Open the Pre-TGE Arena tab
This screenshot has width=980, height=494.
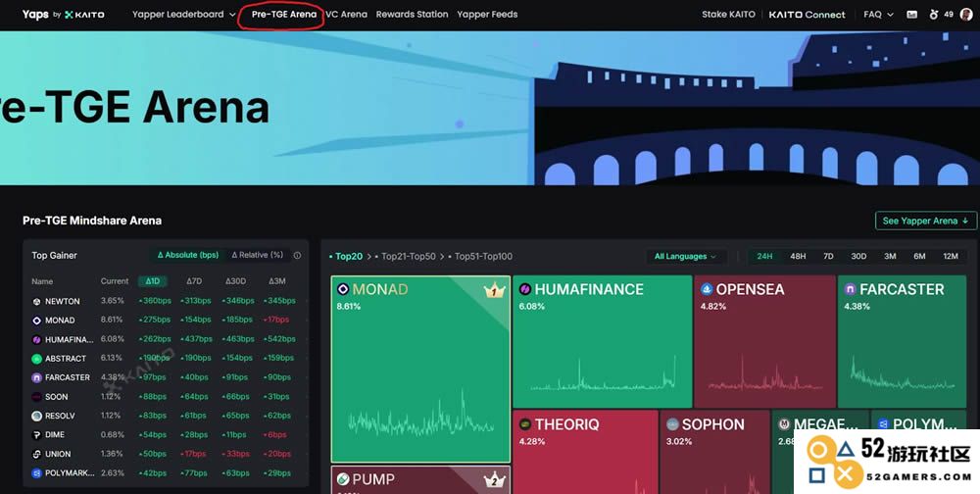[x=284, y=15]
